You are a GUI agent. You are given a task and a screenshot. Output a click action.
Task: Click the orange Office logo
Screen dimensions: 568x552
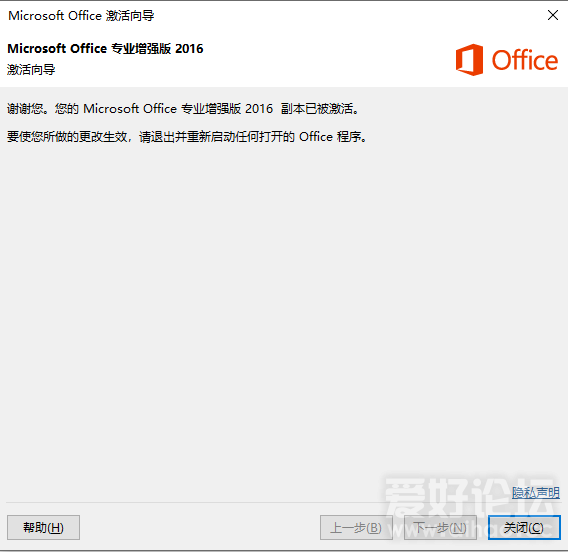coord(506,60)
